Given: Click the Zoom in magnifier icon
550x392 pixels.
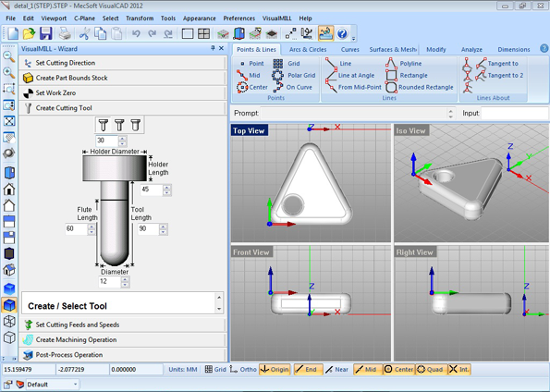Looking at the screenshot, I should tap(8, 73).
